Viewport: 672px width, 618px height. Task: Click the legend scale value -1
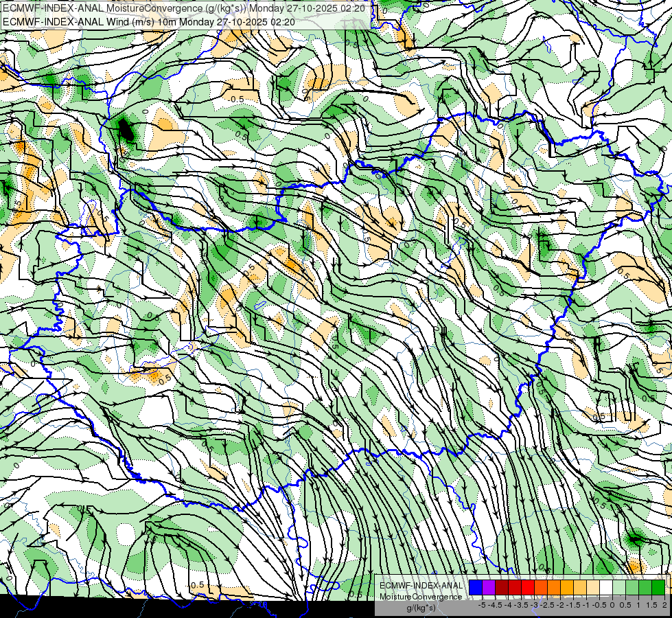pyautogui.click(x=586, y=605)
